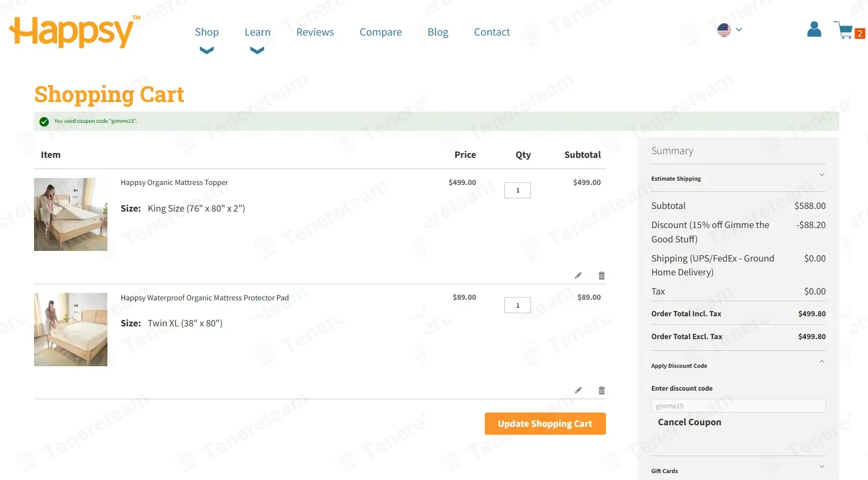Go to the Reviews page
868x480 pixels.
tap(315, 32)
